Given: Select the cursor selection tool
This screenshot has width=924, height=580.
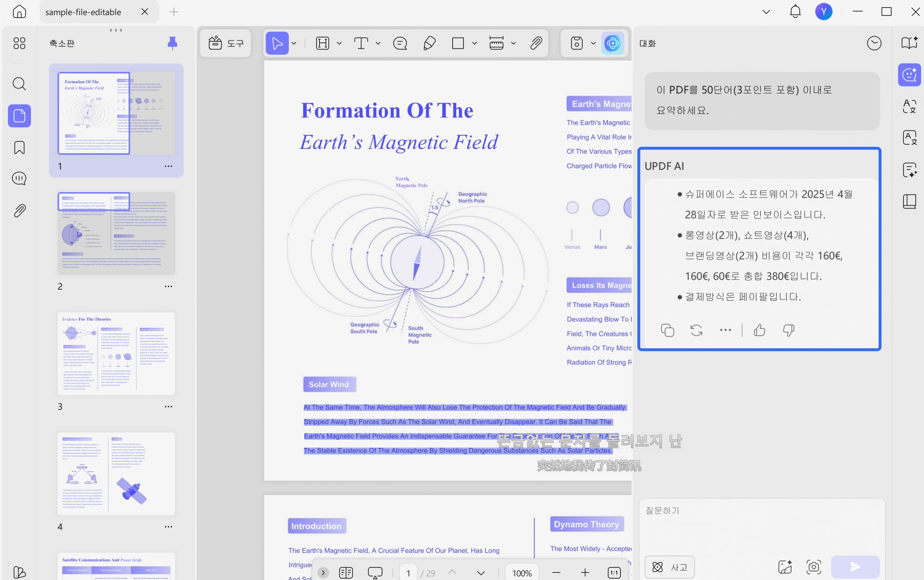Looking at the screenshot, I should (x=277, y=43).
